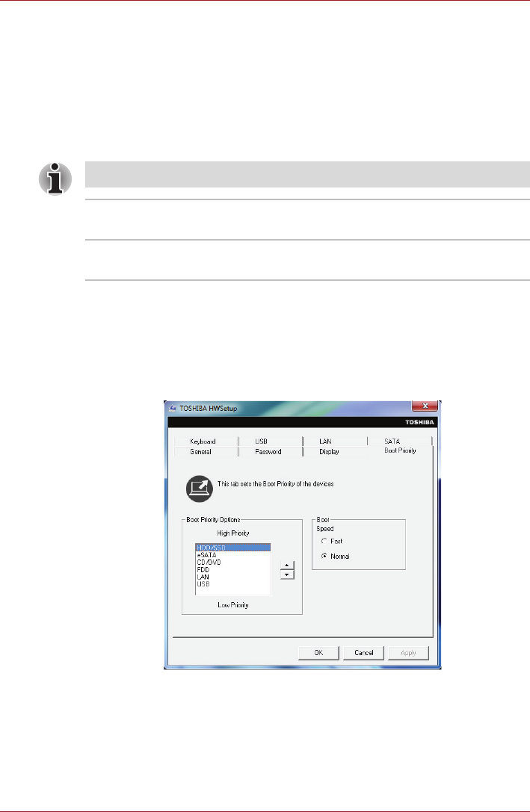Open the LAN tab
The image size is (530, 812).
click(x=325, y=441)
